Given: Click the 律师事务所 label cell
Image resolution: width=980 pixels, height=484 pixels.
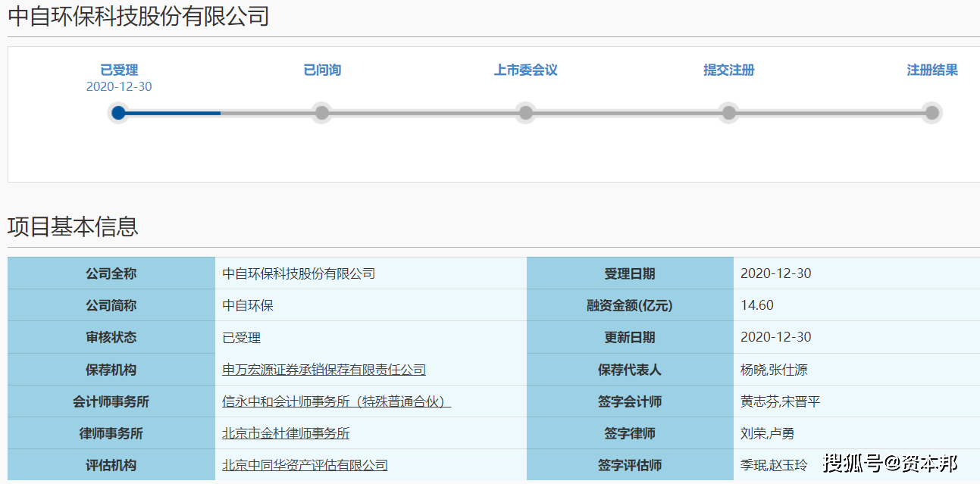Looking at the screenshot, I should pos(111,432).
